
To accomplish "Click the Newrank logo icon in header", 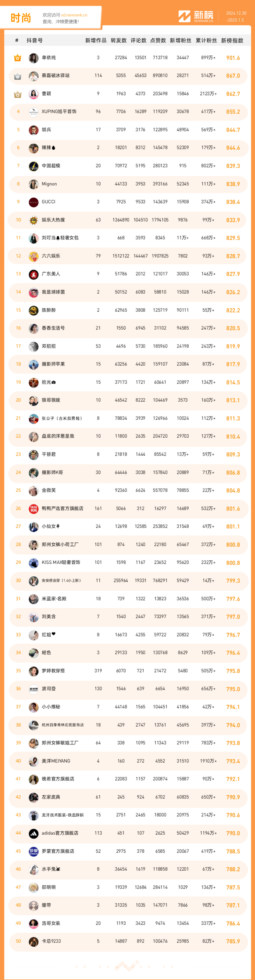I will click(x=184, y=16).
